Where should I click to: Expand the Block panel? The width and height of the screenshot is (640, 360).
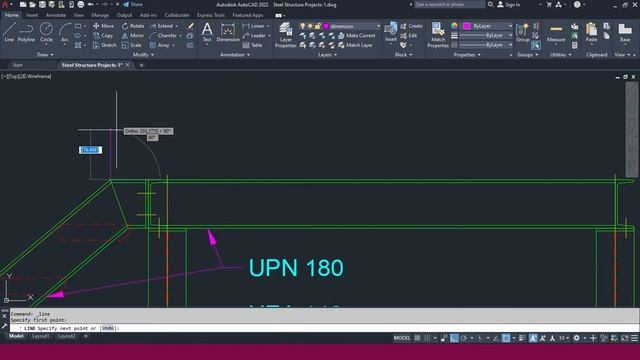tap(403, 55)
